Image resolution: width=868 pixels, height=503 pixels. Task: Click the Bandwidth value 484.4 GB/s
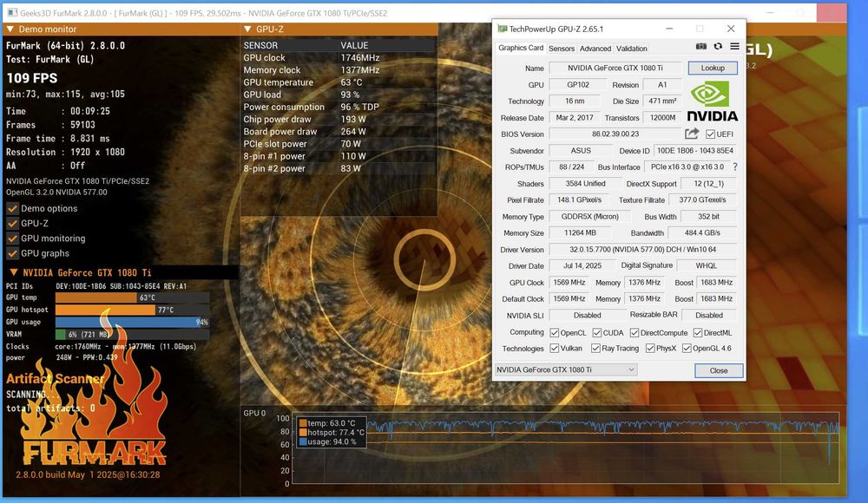click(702, 233)
